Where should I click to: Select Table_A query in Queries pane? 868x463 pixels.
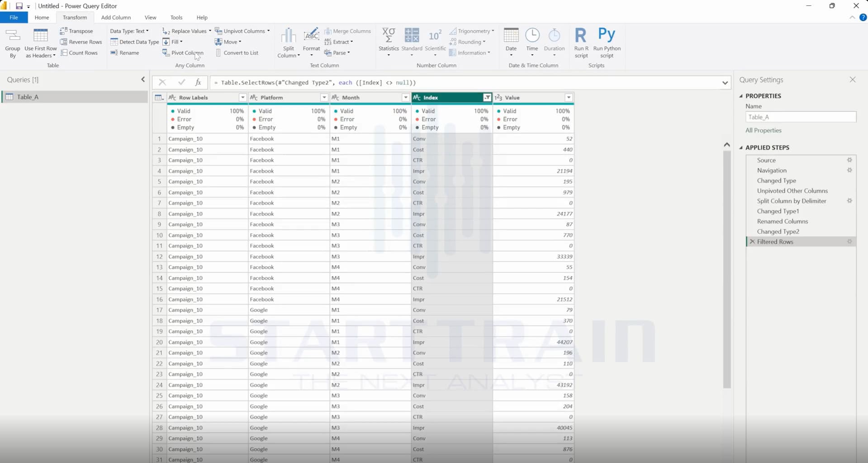coord(75,97)
